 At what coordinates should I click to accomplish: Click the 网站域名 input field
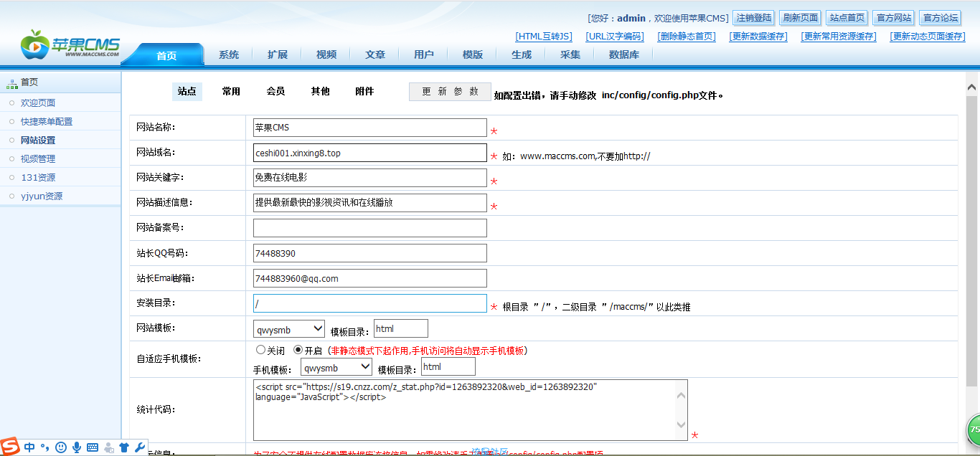point(370,153)
